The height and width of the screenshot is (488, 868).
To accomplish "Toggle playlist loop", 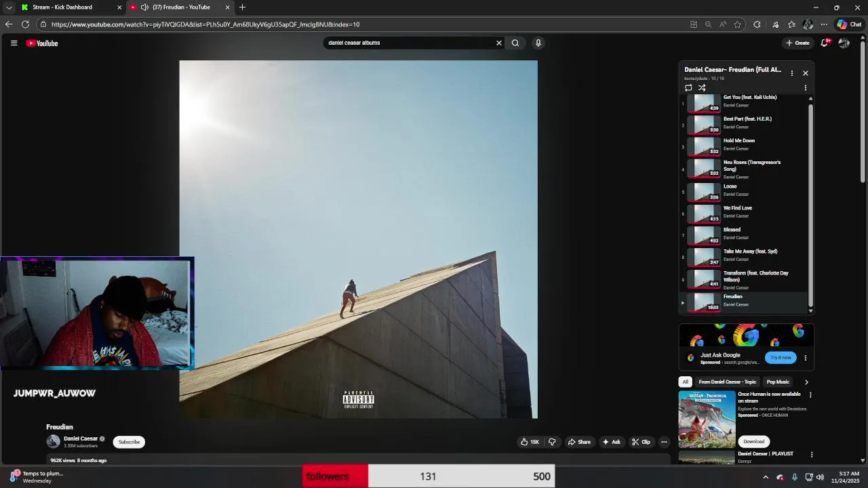I will click(x=688, y=88).
